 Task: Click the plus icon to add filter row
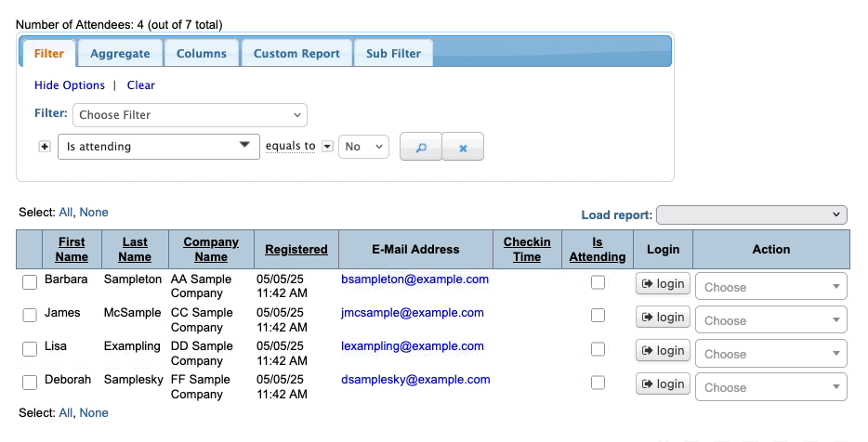click(x=45, y=147)
